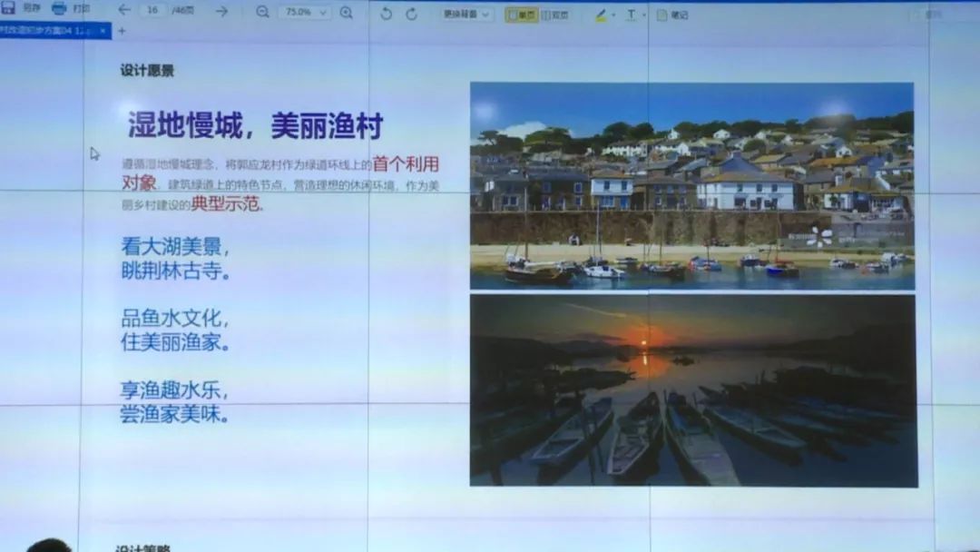Click the Print text label
This screenshot has width=980, height=552.
pos(82,9)
